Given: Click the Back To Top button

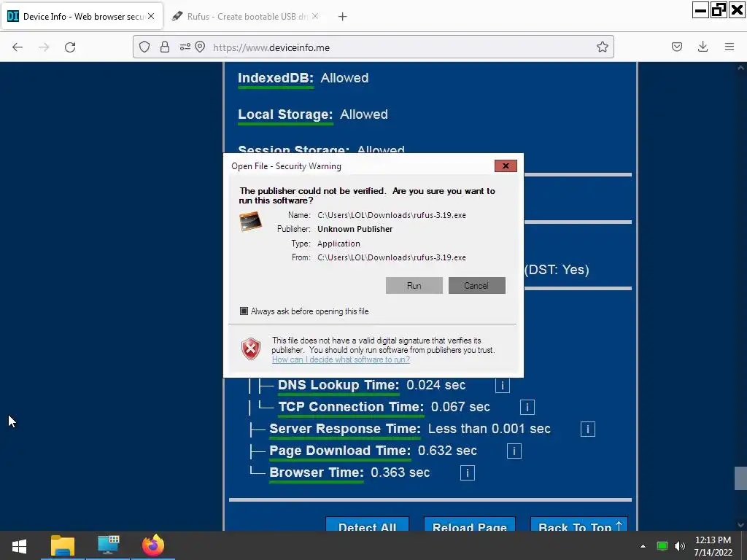Looking at the screenshot, I should click(x=579, y=524).
